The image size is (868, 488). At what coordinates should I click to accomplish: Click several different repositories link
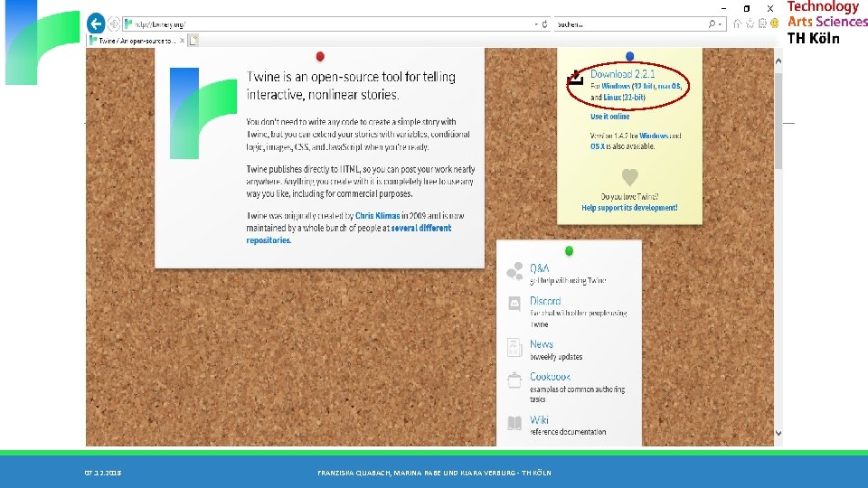point(349,234)
